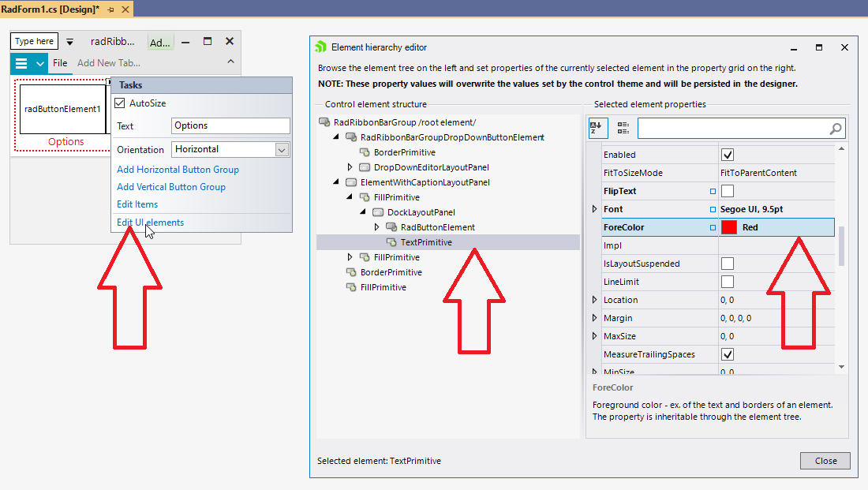The height and width of the screenshot is (490, 868).
Task: Click Add Horizontal Button Group link
Action: click(178, 170)
